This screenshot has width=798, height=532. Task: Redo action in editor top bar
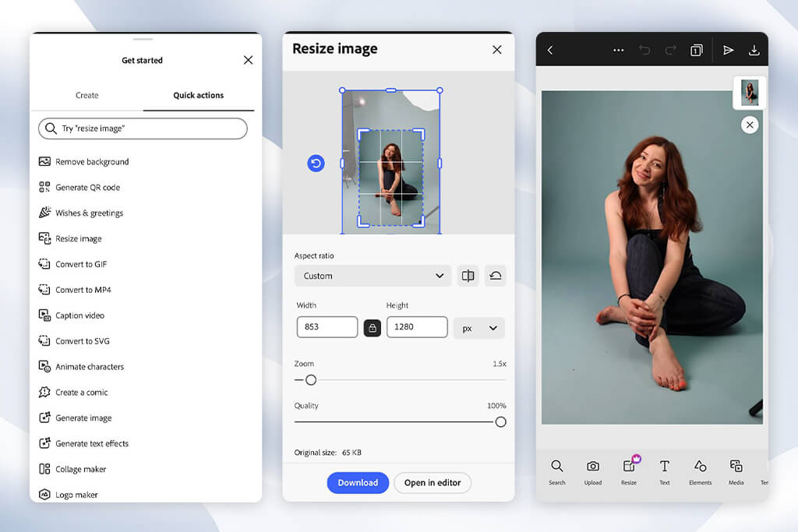671,50
